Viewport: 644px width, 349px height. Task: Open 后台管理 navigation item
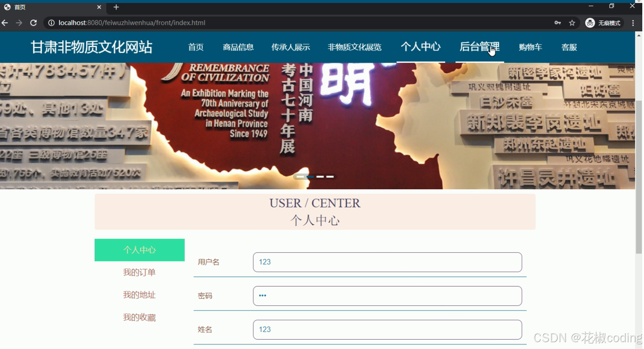click(x=479, y=47)
